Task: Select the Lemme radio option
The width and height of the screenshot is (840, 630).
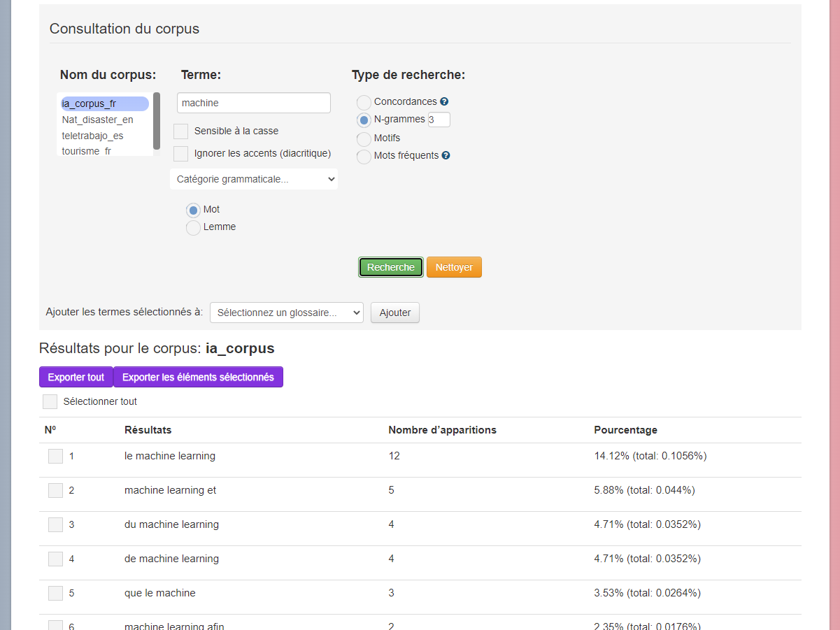Action: pyautogui.click(x=193, y=228)
